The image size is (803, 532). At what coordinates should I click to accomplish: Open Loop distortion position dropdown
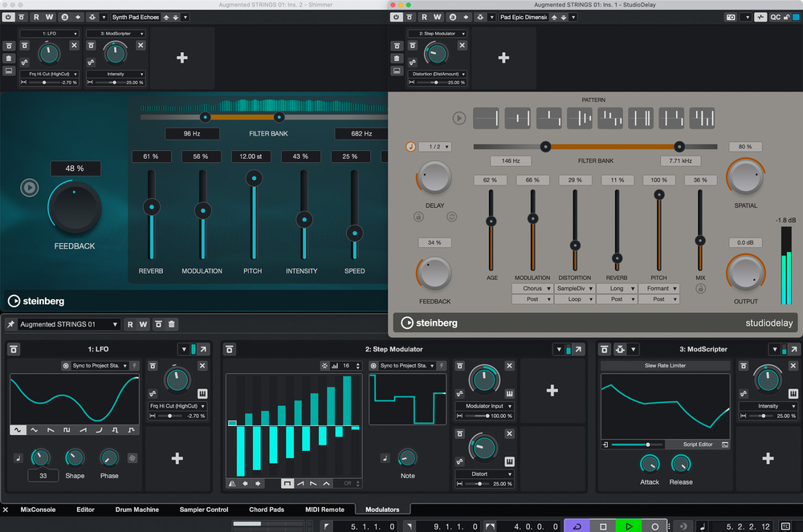coord(575,299)
